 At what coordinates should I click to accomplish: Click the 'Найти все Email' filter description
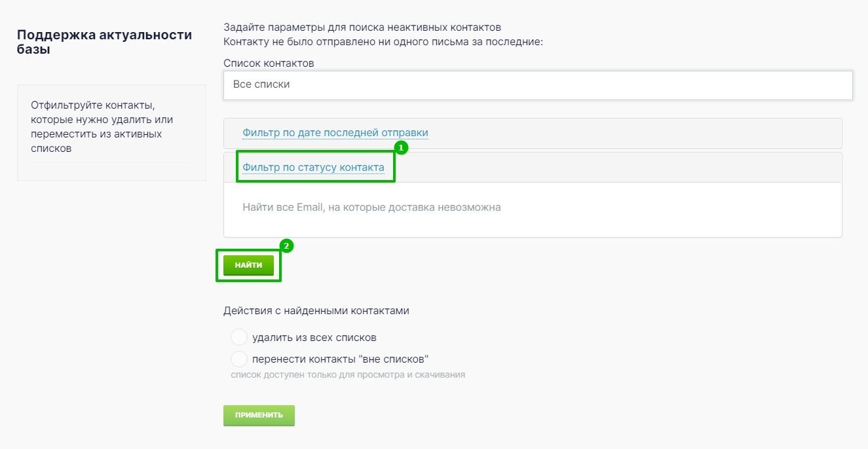[371, 207]
